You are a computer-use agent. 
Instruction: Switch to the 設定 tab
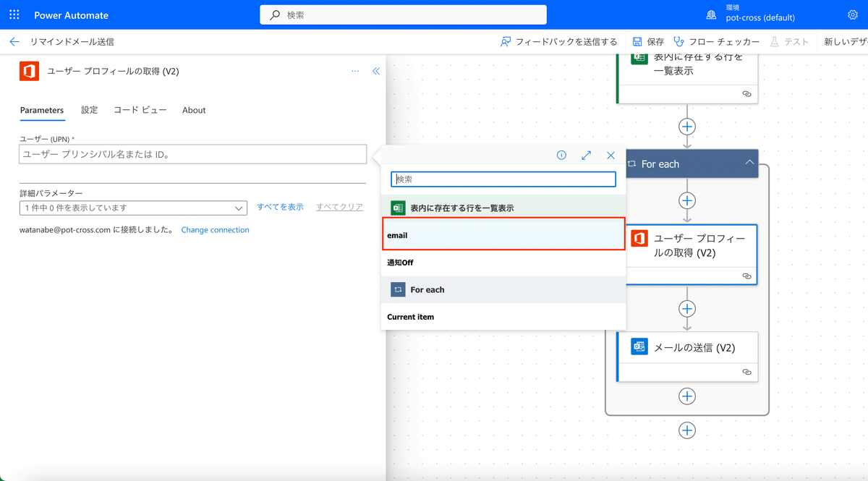[89, 110]
